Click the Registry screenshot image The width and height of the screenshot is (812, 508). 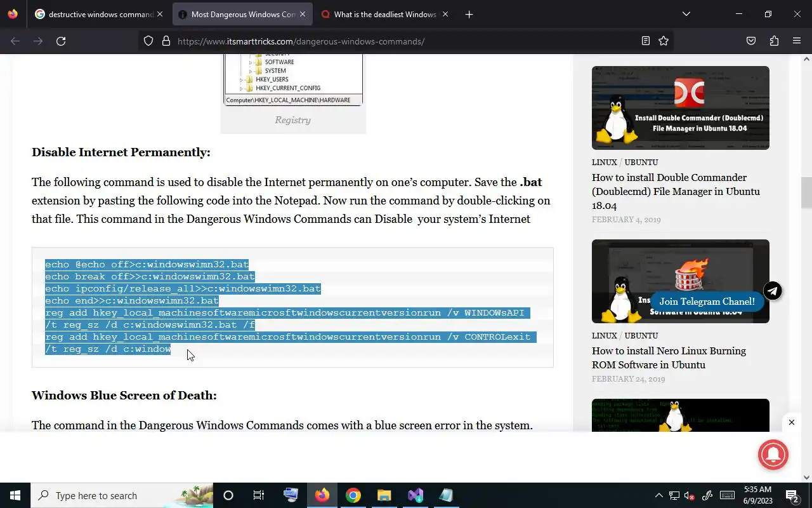point(293,80)
